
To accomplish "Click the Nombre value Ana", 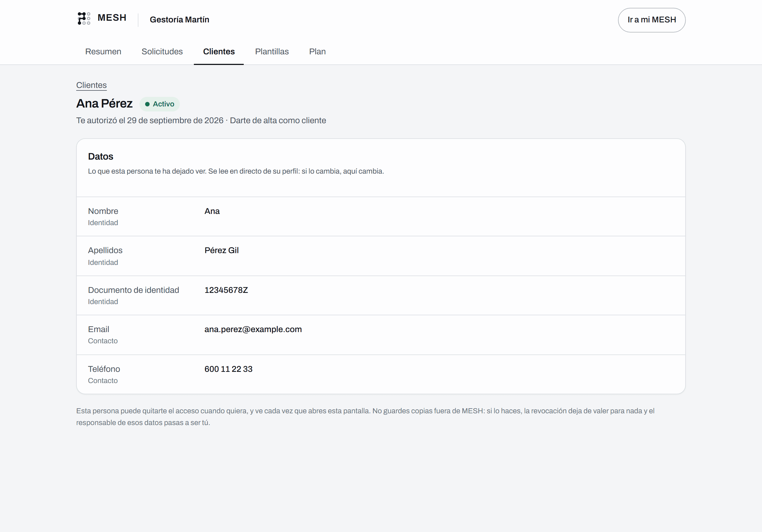I will [212, 211].
